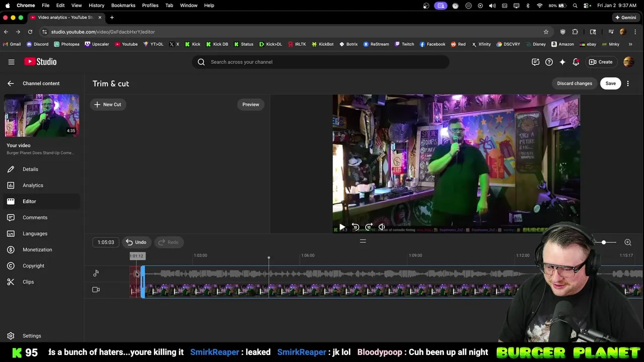This screenshot has width=644, height=362.
Task: Click the New Cut button
Action: point(108,105)
